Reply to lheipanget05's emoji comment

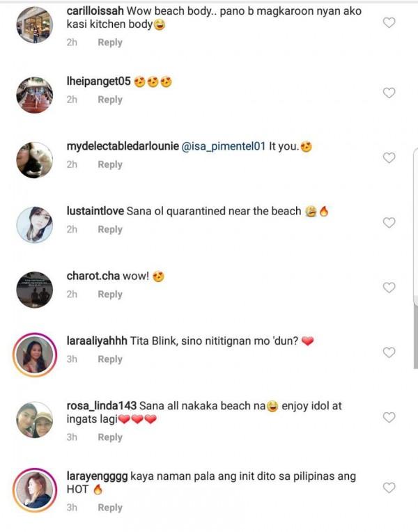click(110, 100)
